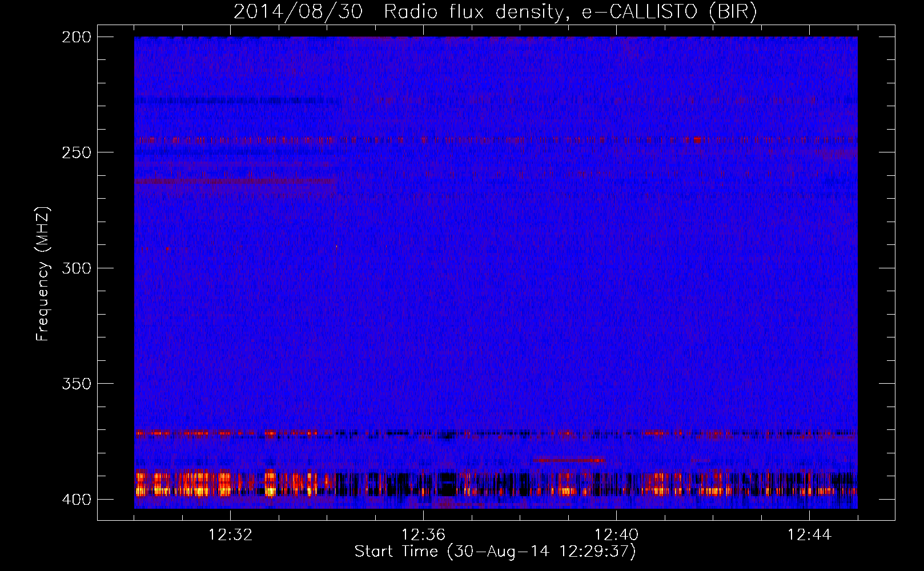The height and width of the screenshot is (571, 924).
Task: Click the 250 frequency tick label
Action: (77, 152)
